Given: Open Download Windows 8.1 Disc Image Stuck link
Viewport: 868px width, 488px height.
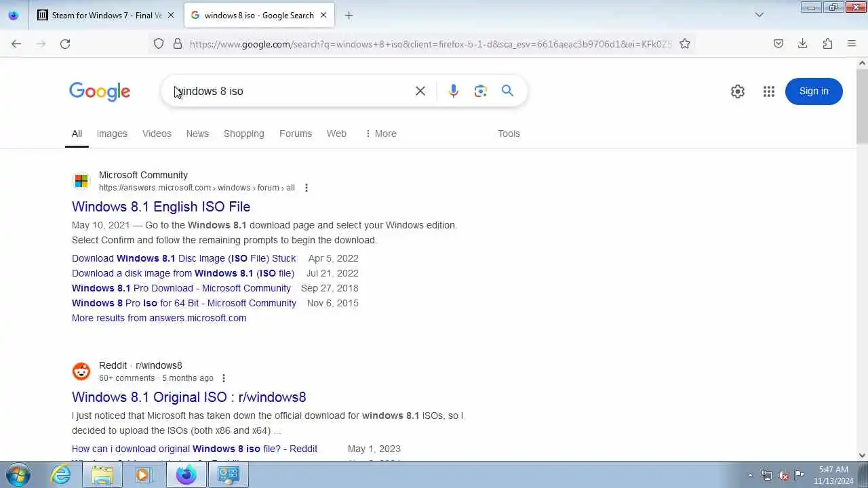Looking at the screenshot, I should click(184, 258).
